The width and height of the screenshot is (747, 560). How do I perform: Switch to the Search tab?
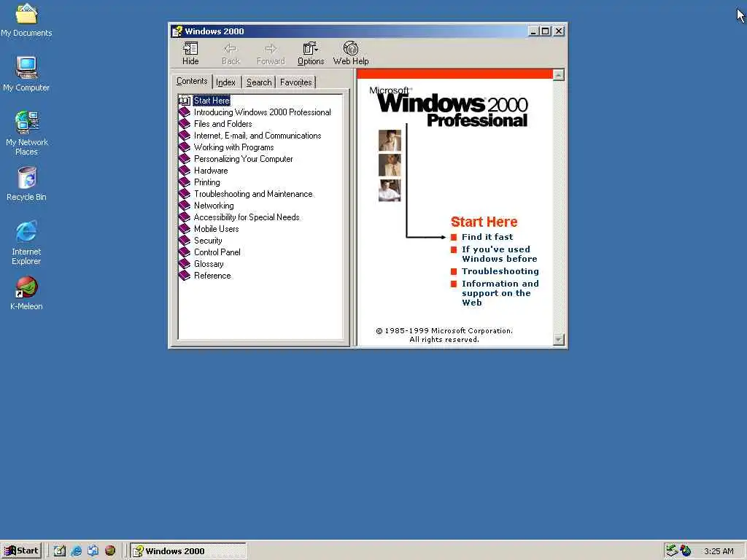tap(259, 82)
